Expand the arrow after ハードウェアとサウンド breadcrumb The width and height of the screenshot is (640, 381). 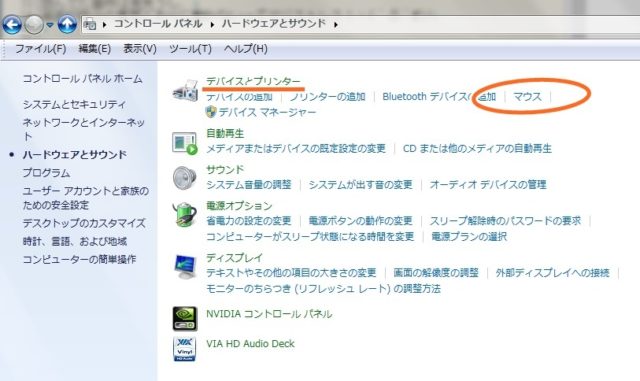coord(336,25)
